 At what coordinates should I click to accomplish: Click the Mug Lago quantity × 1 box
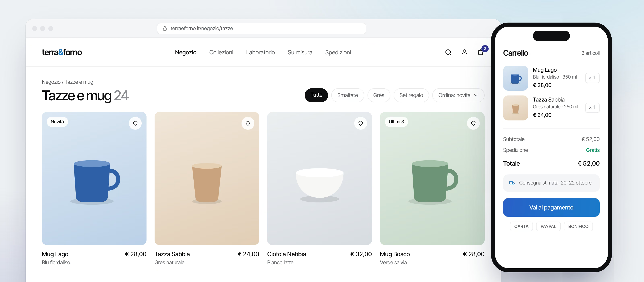pyautogui.click(x=592, y=78)
